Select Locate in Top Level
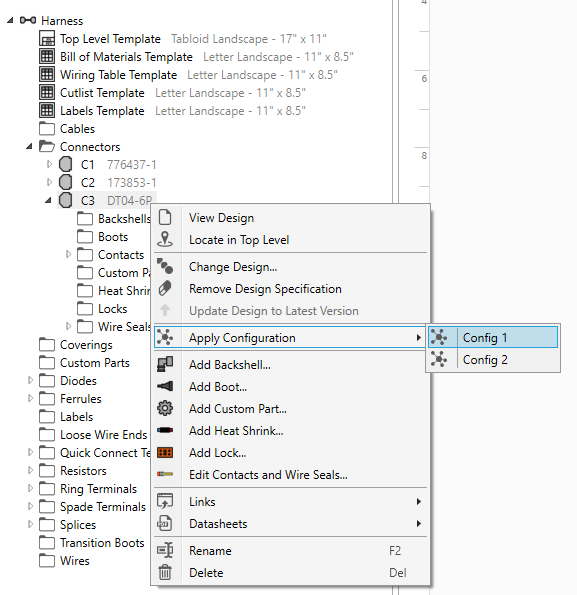577x595 pixels. click(x=291, y=240)
